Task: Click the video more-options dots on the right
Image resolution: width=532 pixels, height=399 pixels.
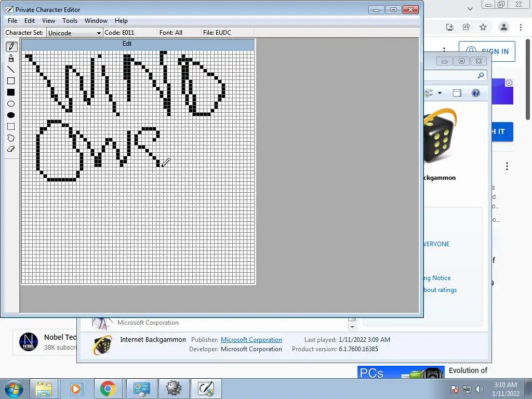Action: 507,166
